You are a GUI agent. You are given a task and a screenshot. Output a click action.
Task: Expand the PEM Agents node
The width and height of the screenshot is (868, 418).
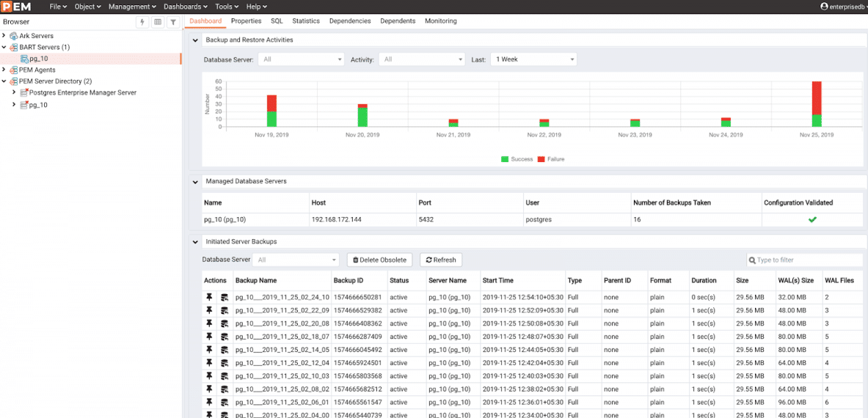[4, 70]
